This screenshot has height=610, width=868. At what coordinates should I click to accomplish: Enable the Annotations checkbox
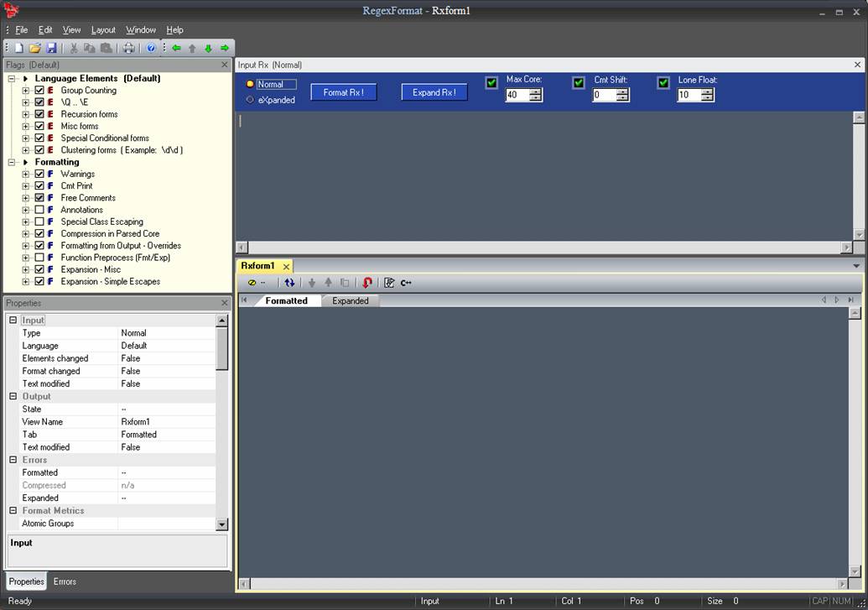tap(39, 210)
